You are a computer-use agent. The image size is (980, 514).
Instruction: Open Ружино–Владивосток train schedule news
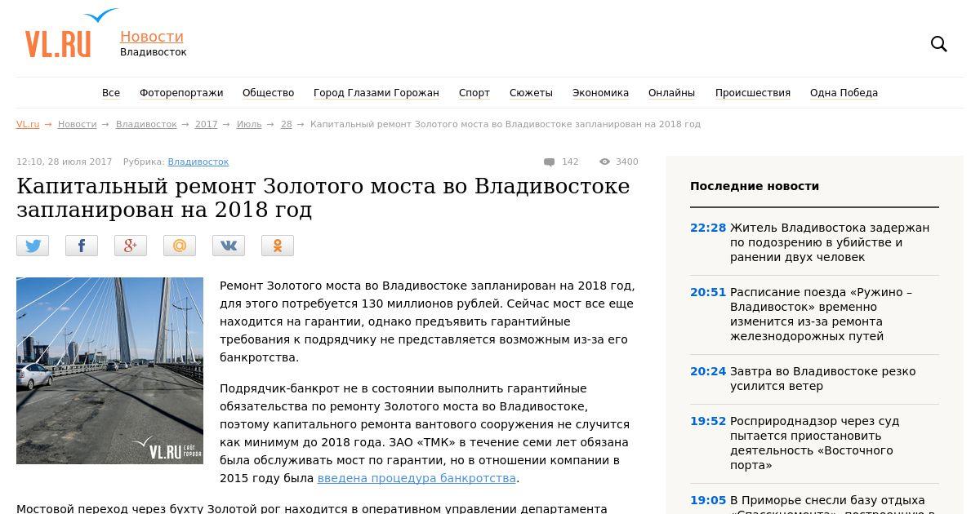pyautogui.click(x=821, y=314)
